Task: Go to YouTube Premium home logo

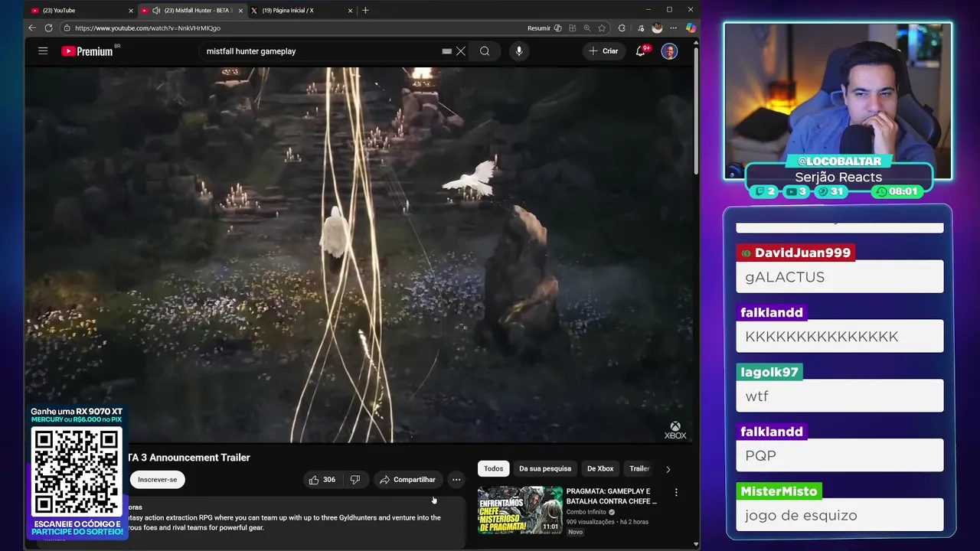Action: click(87, 51)
